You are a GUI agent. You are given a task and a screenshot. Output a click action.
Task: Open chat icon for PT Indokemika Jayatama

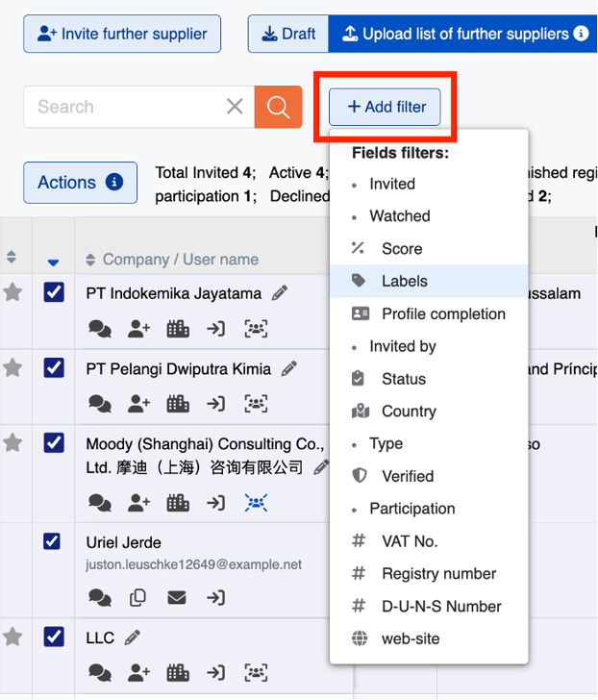99,329
